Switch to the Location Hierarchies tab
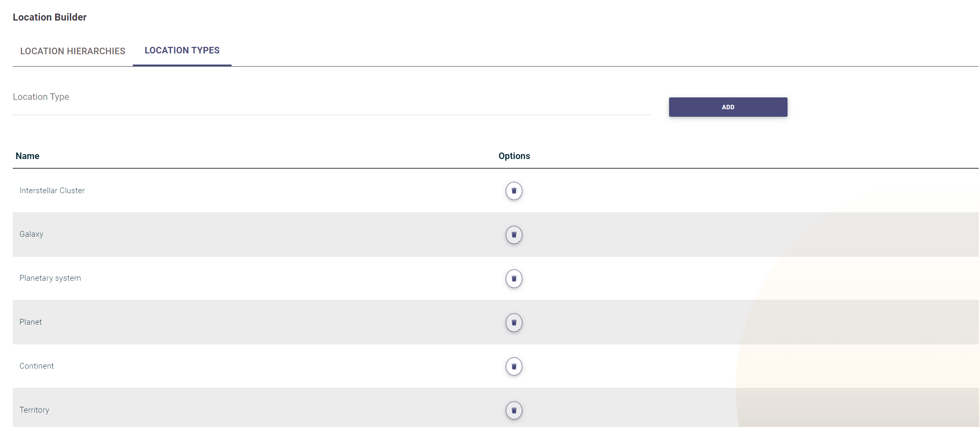 73,51
